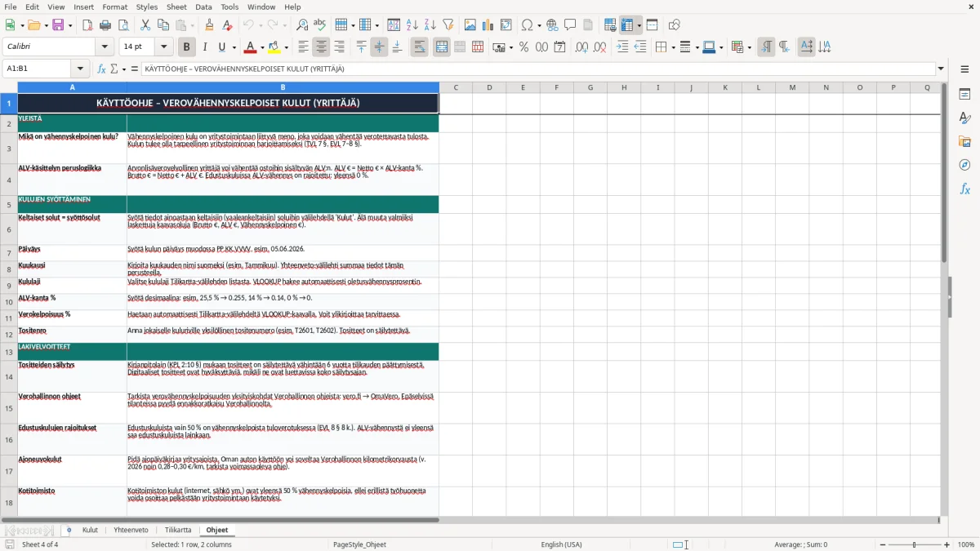980x551 pixels.
Task: Open Freeze Rows and Columns dropdown arrow
Action: click(x=639, y=25)
